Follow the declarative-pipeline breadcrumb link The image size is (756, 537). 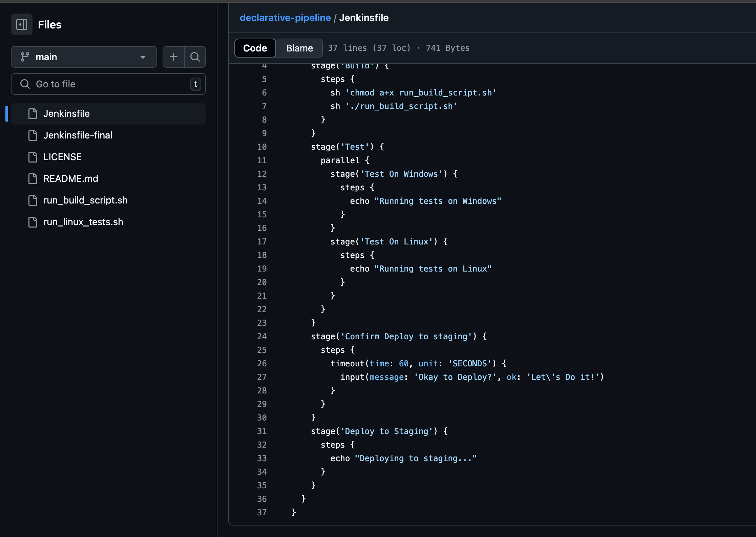coord(285,18)
